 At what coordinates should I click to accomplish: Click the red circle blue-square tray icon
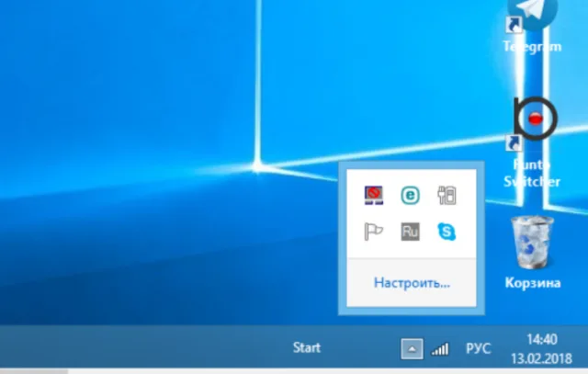[x=374, y=196]
